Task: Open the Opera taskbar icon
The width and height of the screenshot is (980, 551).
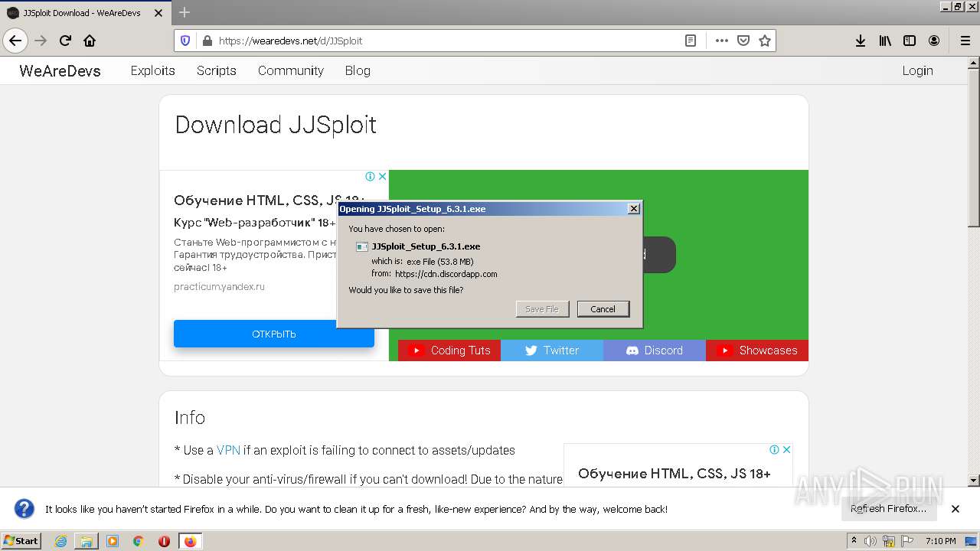Action: click(164, 541)
